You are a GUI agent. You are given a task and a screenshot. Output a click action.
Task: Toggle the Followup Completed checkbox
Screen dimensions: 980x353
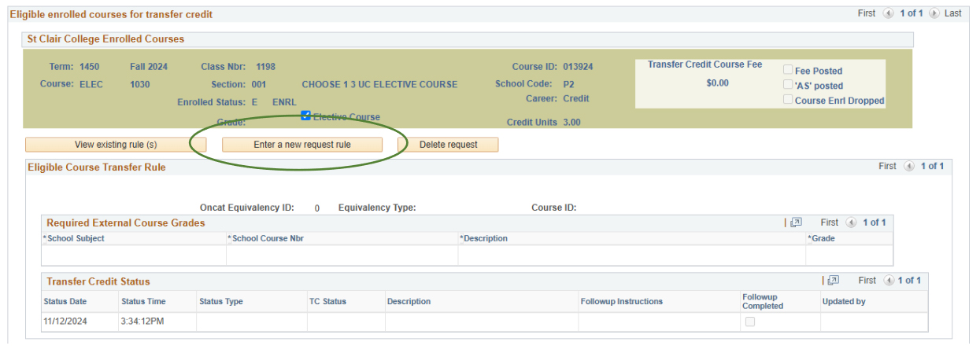(749, 322)
